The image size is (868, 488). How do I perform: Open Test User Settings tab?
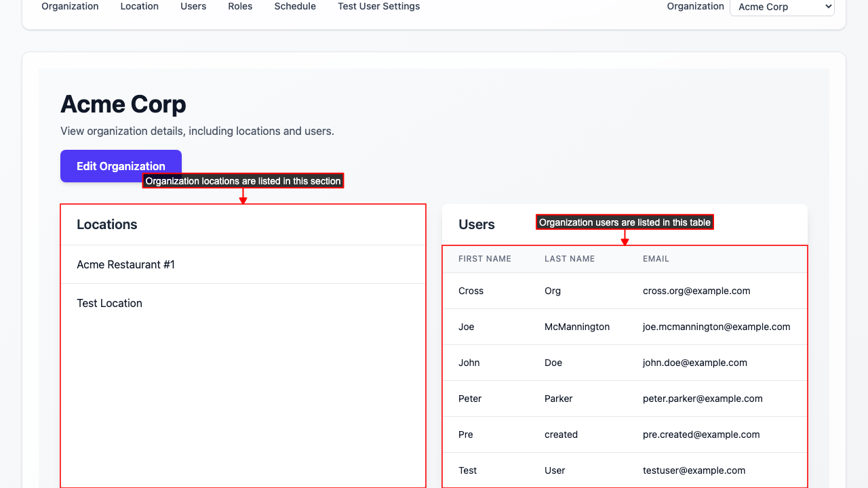378,7
